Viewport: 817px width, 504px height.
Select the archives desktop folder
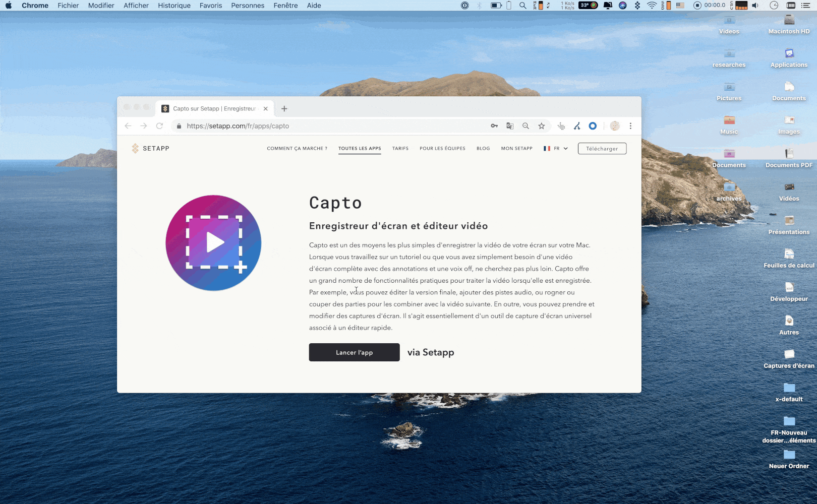point(729,192)
